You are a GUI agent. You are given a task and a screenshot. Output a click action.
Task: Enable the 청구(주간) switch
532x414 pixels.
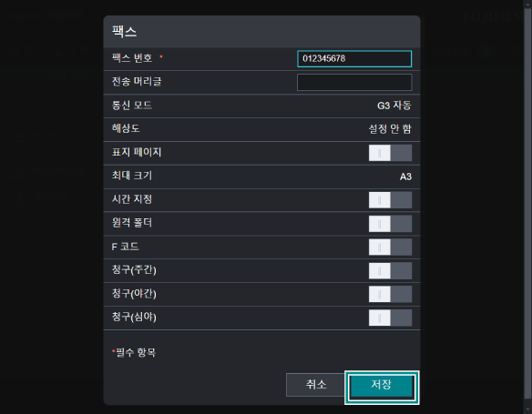coord(390,271)
